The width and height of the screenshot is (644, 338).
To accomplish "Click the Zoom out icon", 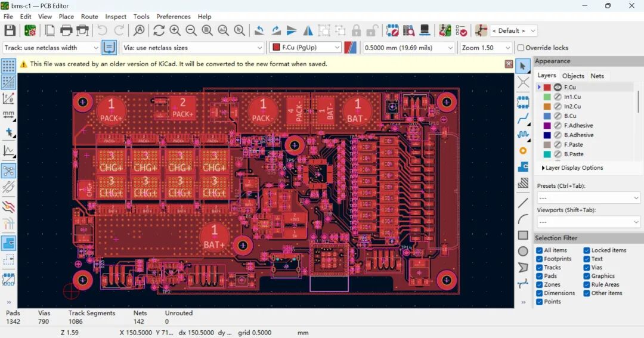I will (191, 31).
